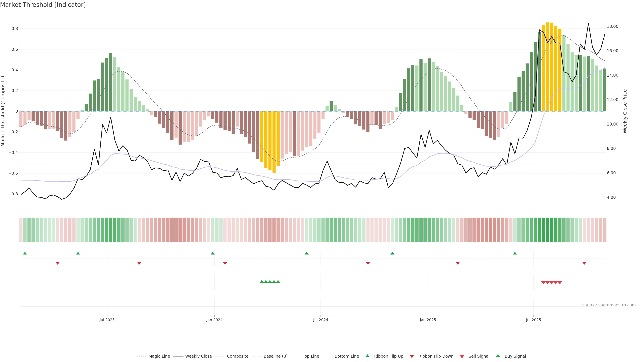Click the Jan 2024 x-axis label
This screenshot has height=362, width=644.
click(214, 320)
